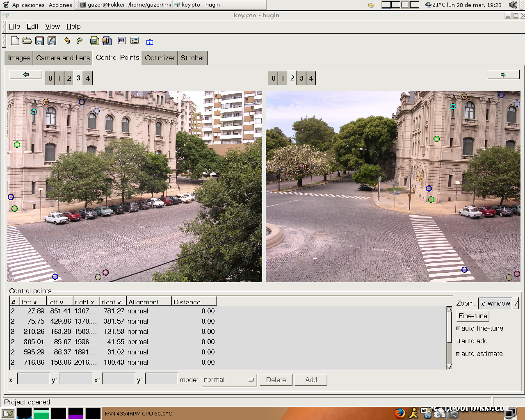Disable the auto fine-tune checkbox
Viewport: 525px width, 420px height.
point(458,329)
